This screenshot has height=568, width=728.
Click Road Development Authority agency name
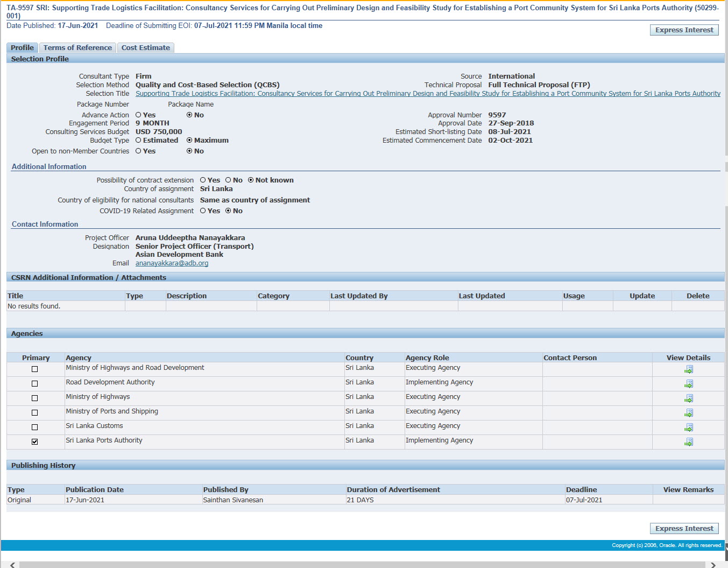[110, 382]
